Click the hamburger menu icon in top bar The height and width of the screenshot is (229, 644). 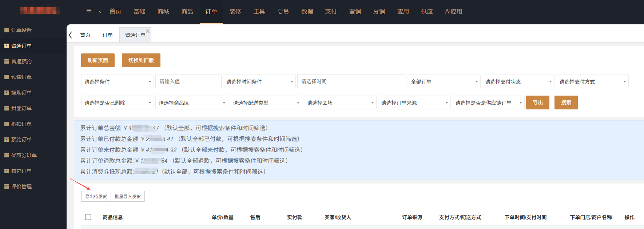89,11
